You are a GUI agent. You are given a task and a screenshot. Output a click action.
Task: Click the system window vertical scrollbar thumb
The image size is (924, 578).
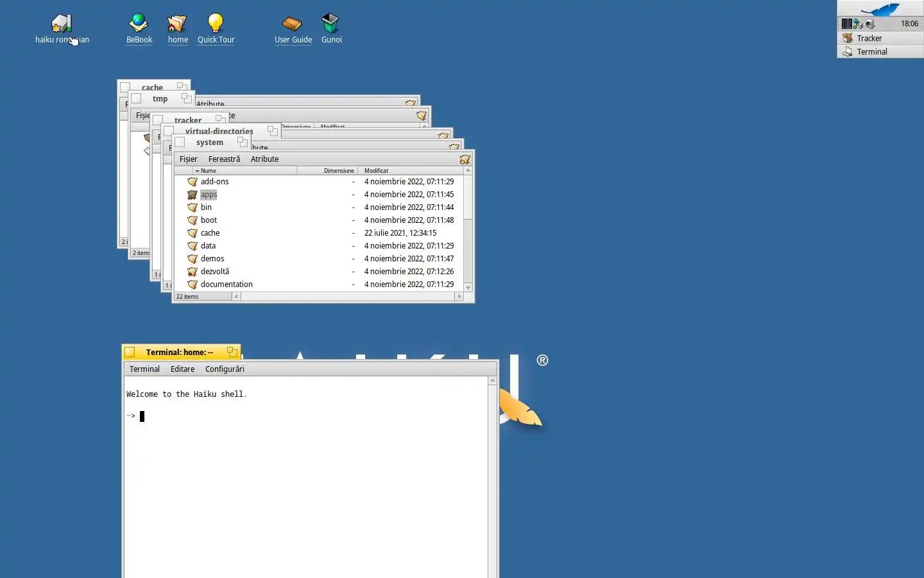468,198
